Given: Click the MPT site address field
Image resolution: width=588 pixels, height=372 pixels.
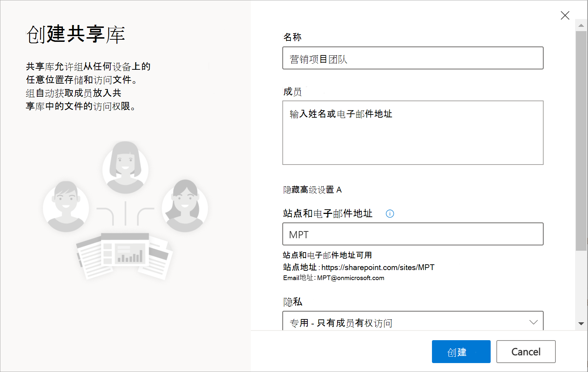Looking at the screenshot, I should (x=413, y=234).
